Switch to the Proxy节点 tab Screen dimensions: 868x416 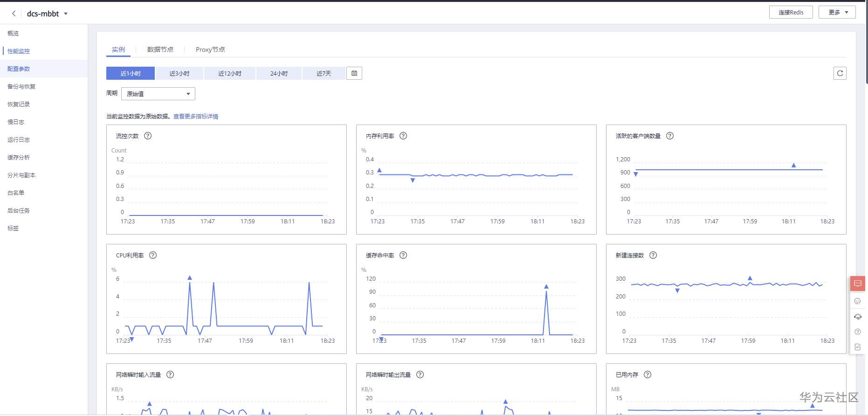point(210,49)
